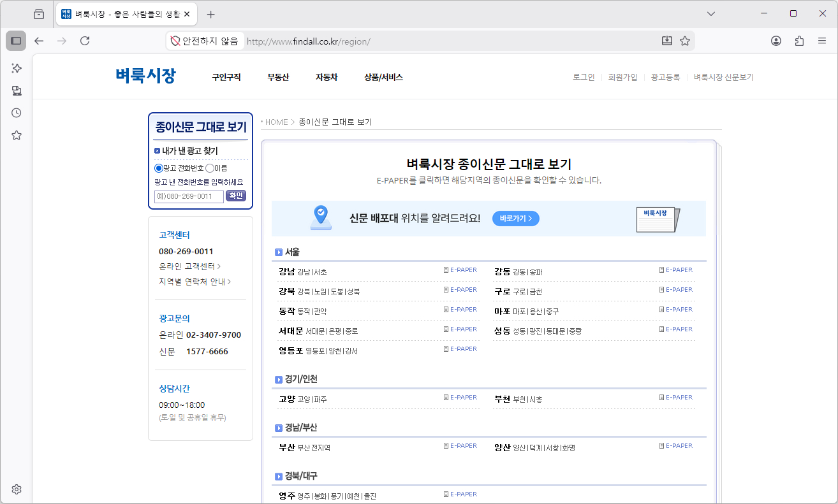Viewport: 838px width, 504px height.
Task: Open the synced tabs sidebar icon
Action: (17, 90)
